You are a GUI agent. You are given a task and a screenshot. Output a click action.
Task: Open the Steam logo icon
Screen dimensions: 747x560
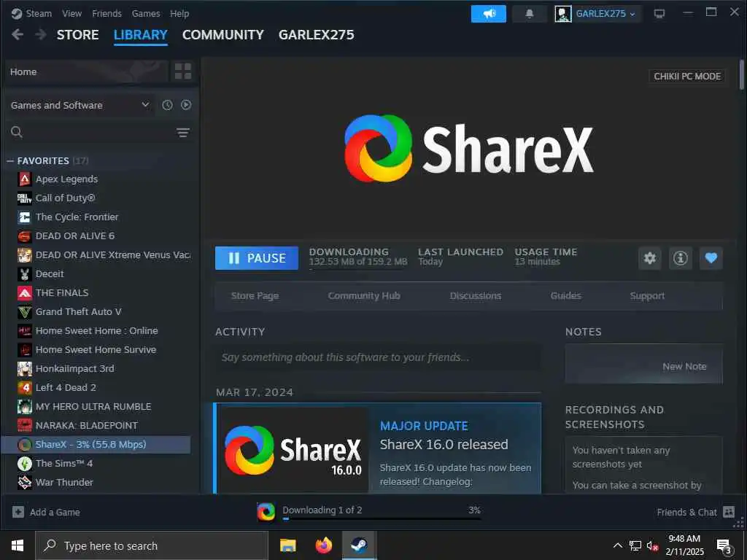tap(17, 13)
